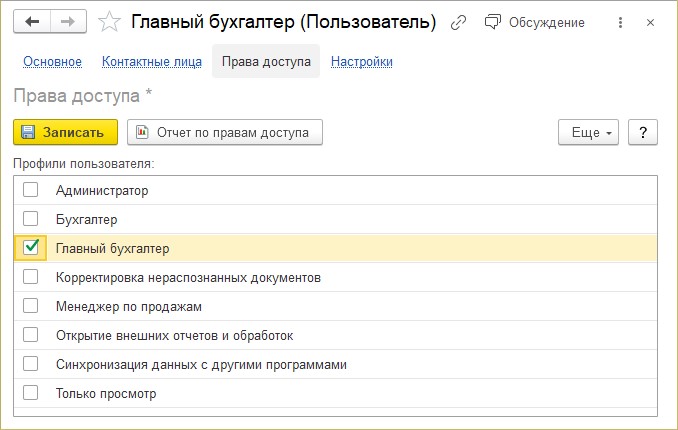Select the Синхронизация данных с другими программами row
The image size is (678, 430).
click(336, 364)
